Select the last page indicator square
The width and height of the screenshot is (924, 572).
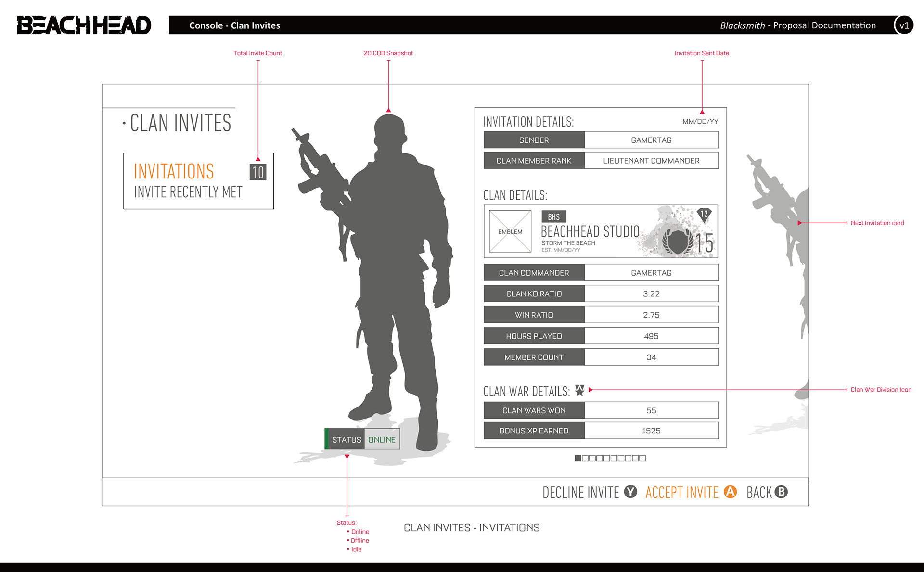click(642, 458)
